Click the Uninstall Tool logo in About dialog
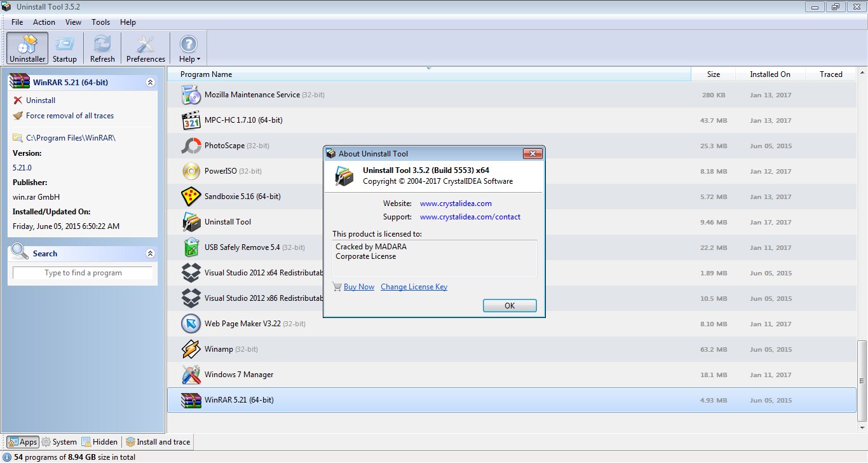The height and width of the screenshot is (463, 868). point(344,176)
